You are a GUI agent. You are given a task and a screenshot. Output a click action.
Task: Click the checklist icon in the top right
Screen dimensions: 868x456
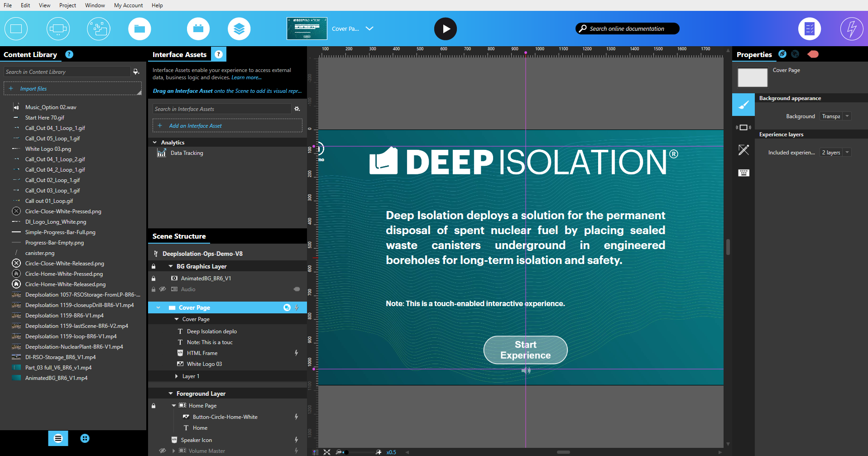(810, 29)
